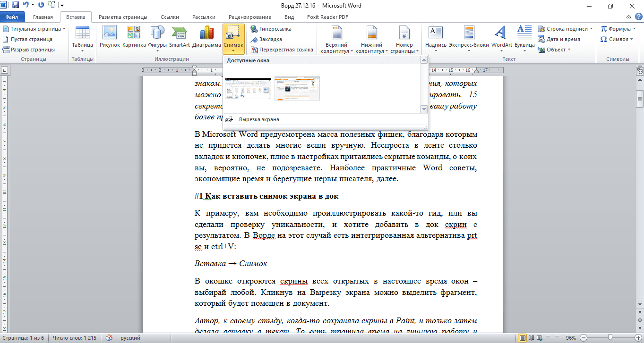This screenshot has width=644, height=343.
Task: Insert a Разрыв страницы page break
Action: pos(28,50)
